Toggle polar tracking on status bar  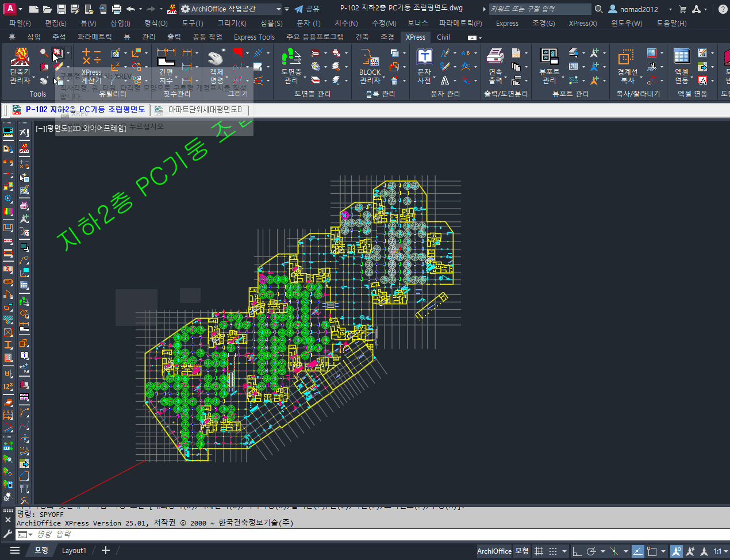coord(591,551)
